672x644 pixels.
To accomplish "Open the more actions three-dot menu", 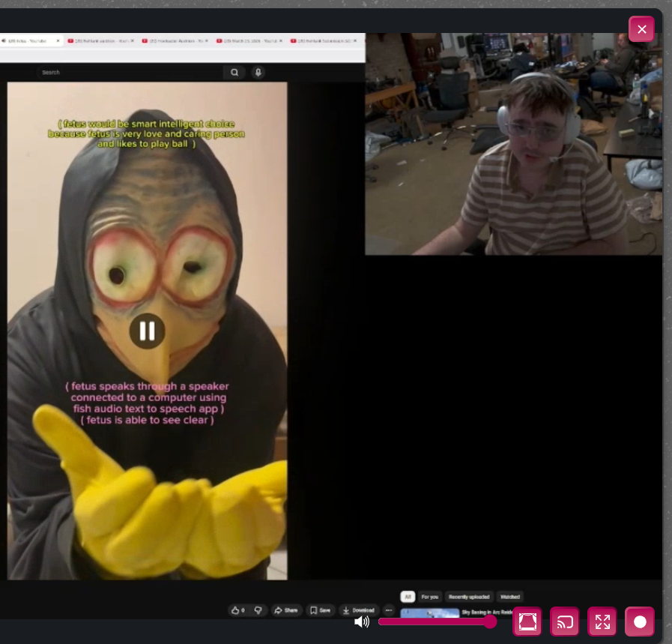I will click(x=389, y=610).
